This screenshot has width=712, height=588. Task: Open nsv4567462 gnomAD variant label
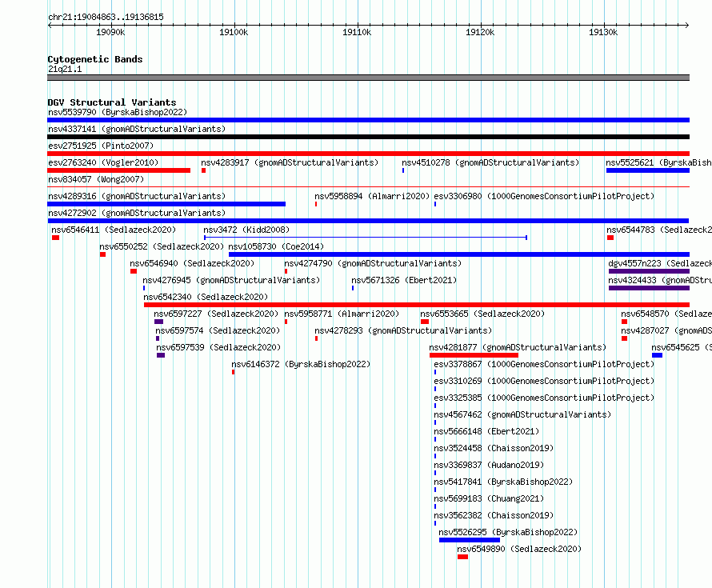522,414
